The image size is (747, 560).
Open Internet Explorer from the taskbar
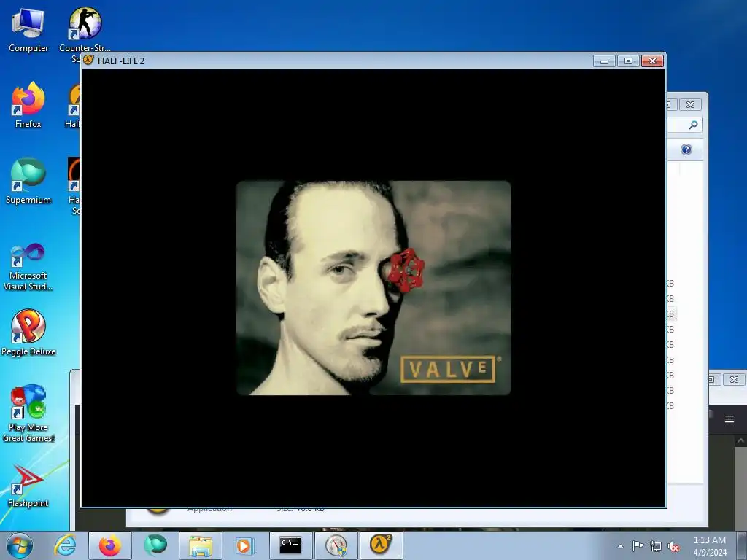[65, 545]
